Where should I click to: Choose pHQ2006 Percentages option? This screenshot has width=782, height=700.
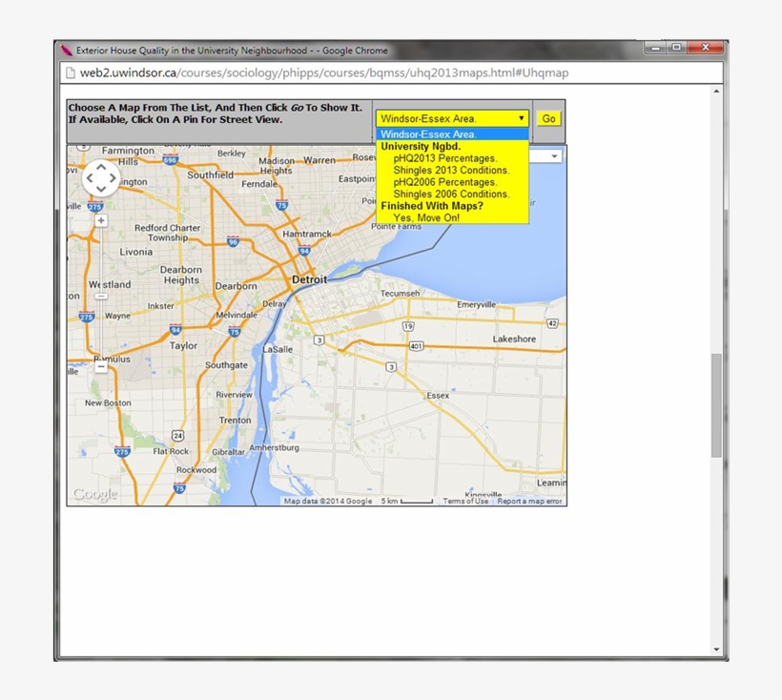(x=445, y=182)
